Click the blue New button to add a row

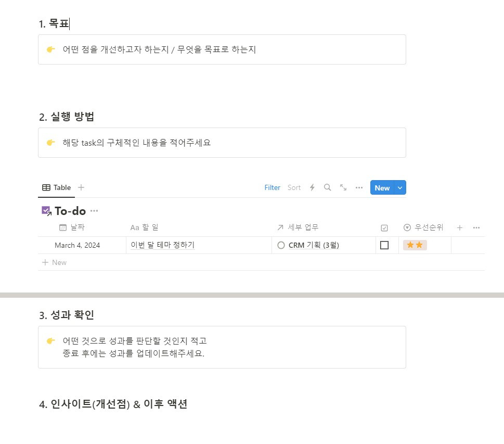(x=382, y=187)
